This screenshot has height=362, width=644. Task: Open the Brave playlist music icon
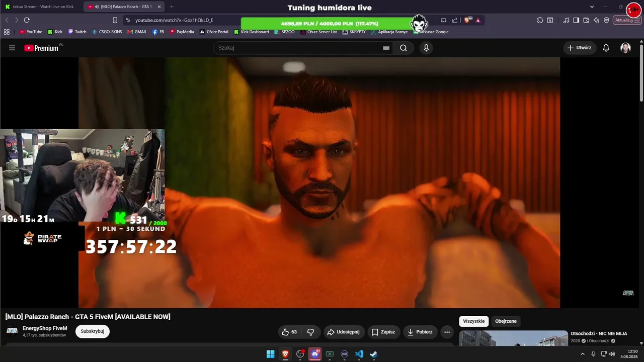(x=567, y=20)
